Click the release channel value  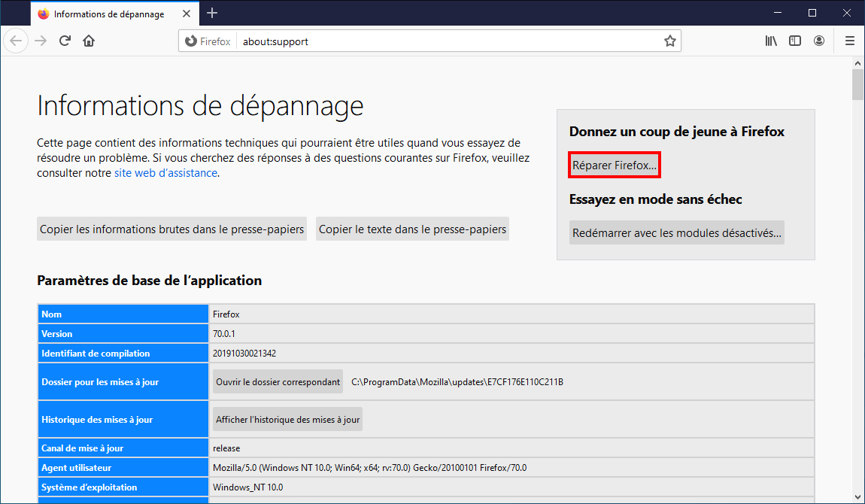click(x=226, y=448)
